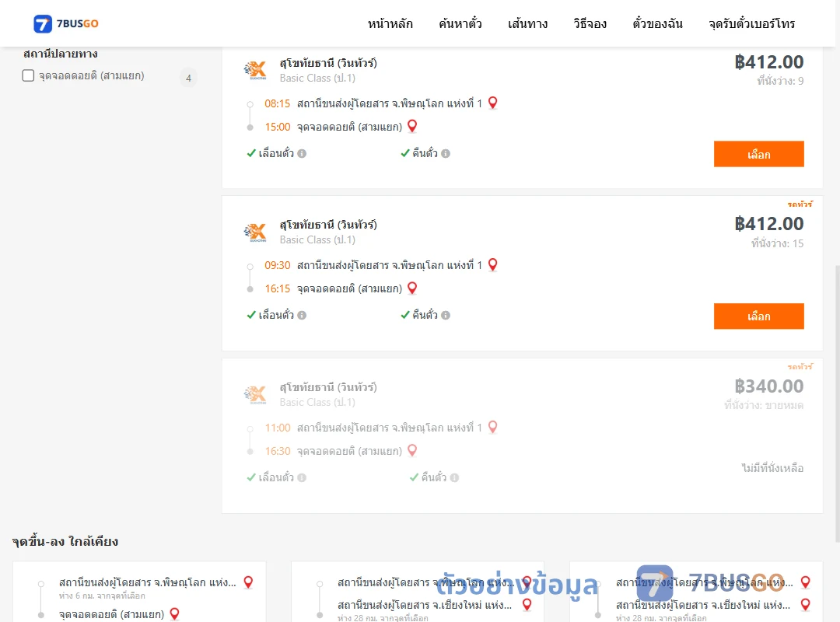Show info icon for คืนตั๋ว on 09:30 trip
The height and width of the screenshot is (622, 840).
pyautogui.click(x=445, y=316)
